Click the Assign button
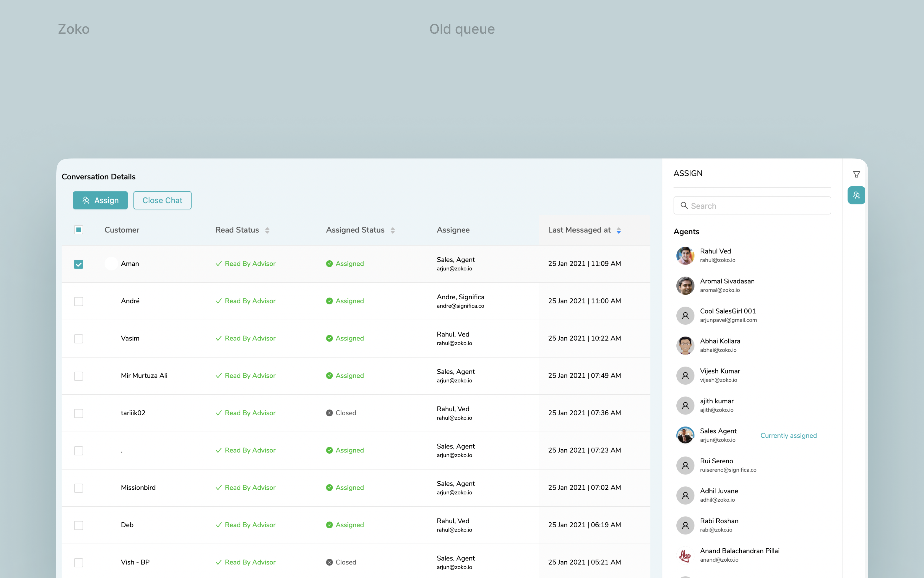924x578 pixels. click(100, 200)
